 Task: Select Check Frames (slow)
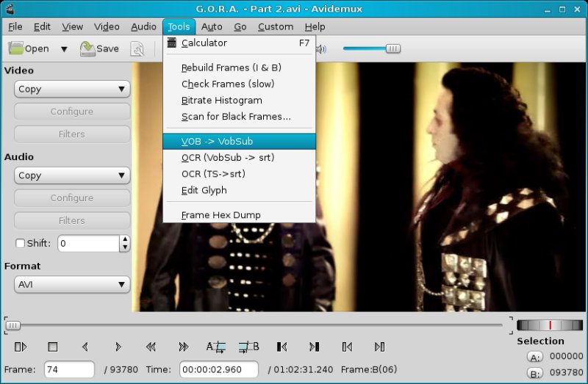(x=239, y=84)
